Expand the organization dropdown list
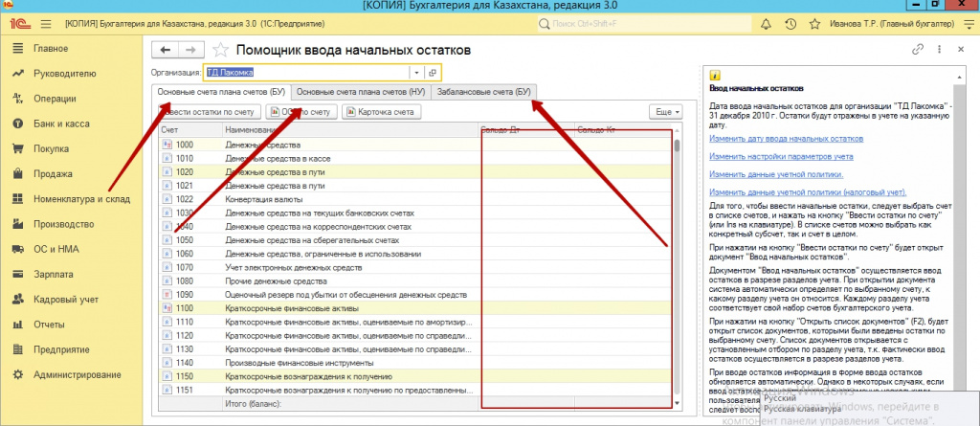Image resolution: width=980 pixels, height=426 pixels. point(417,73)
